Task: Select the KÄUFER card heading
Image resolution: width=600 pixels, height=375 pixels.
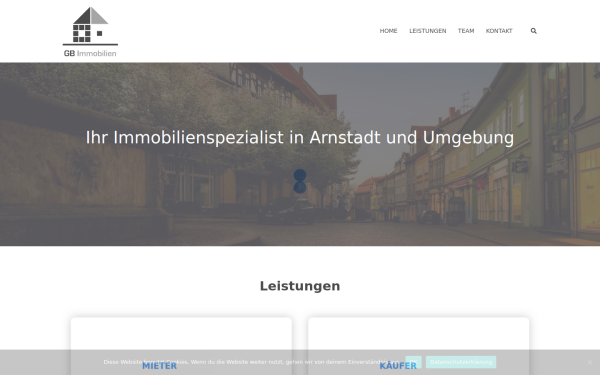Action: (398, 366)
